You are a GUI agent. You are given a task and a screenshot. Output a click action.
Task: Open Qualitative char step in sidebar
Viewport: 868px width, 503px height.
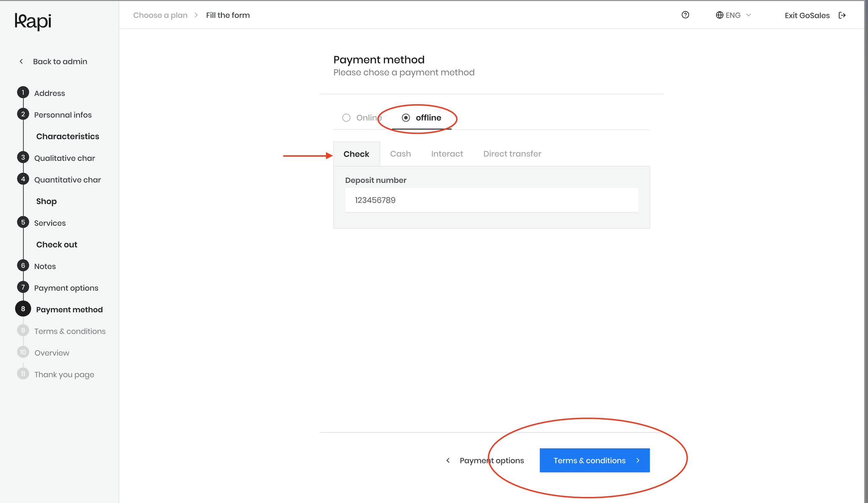(x=64, y=158)
